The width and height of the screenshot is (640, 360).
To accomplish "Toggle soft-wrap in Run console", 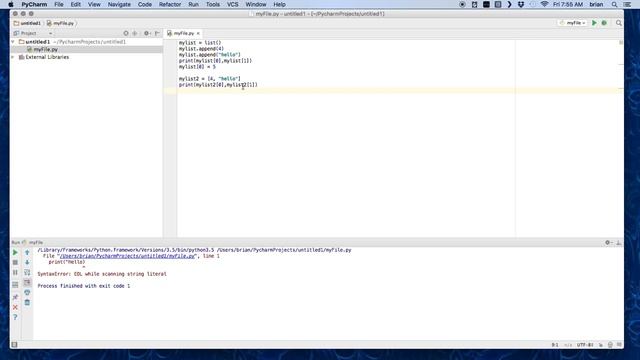I will (x=27, y=272).
